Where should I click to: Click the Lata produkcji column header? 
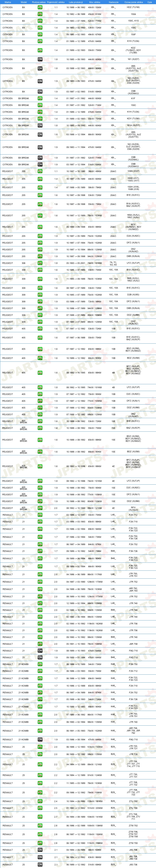tap(76, 2)
